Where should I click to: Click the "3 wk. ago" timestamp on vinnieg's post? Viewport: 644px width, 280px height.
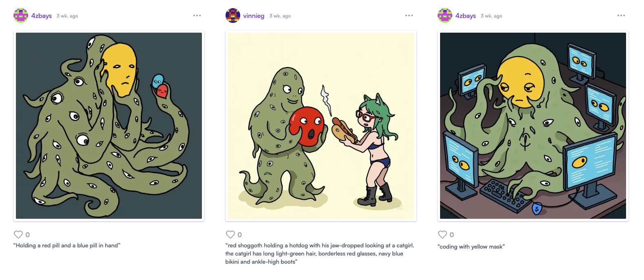pyautogui.click(x=280, y=16)
